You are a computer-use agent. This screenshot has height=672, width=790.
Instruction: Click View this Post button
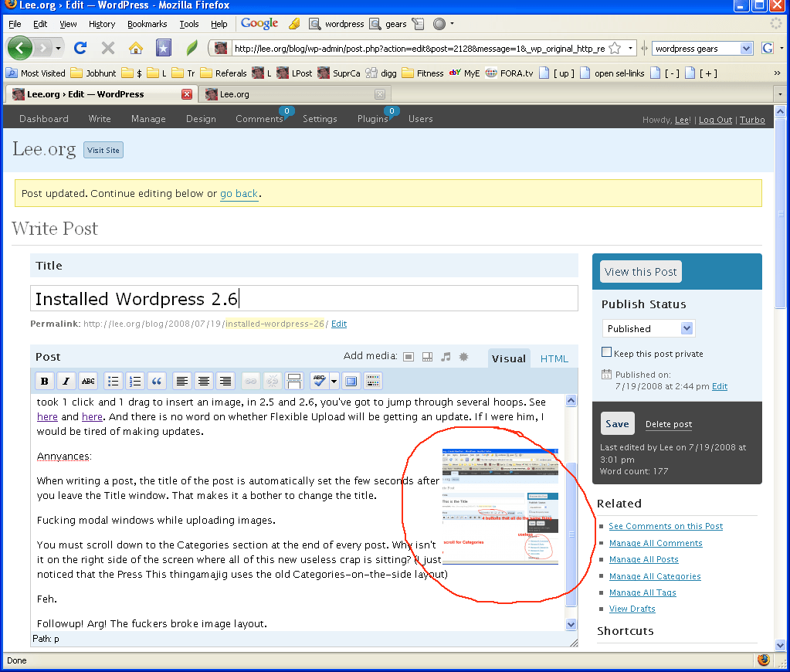pos(640,272)
